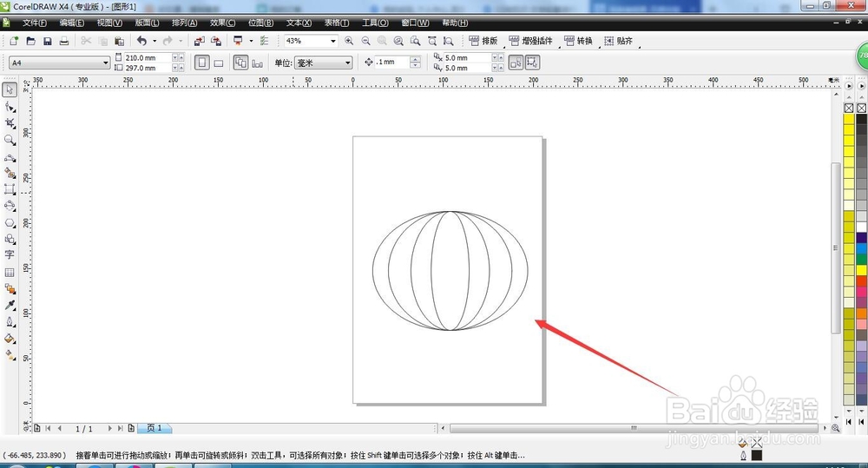Select the Fill bucket tool
Image resolution: width=868 pixels, height=468 pixels.
pyautogui.click(x=10, y=339)
